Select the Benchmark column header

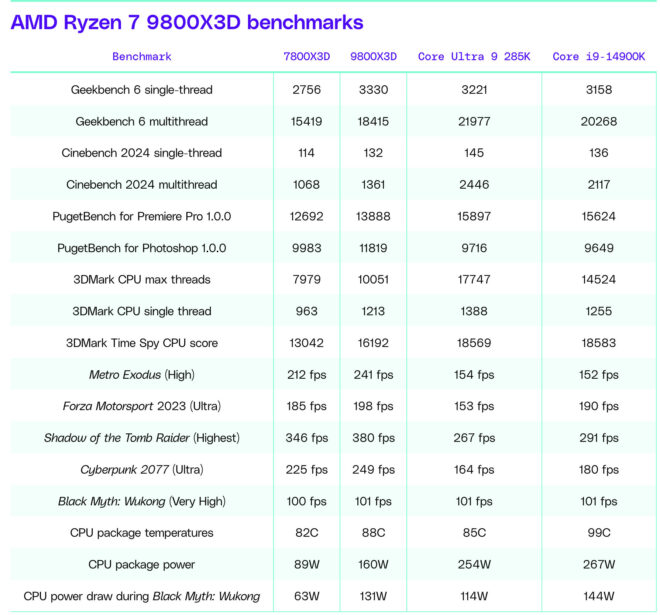(142, 57)
